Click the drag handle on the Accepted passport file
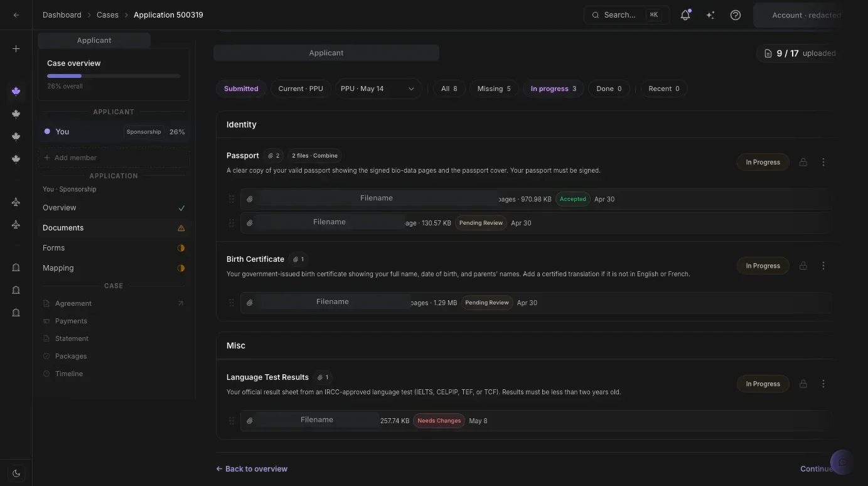 tap(231, 199)
